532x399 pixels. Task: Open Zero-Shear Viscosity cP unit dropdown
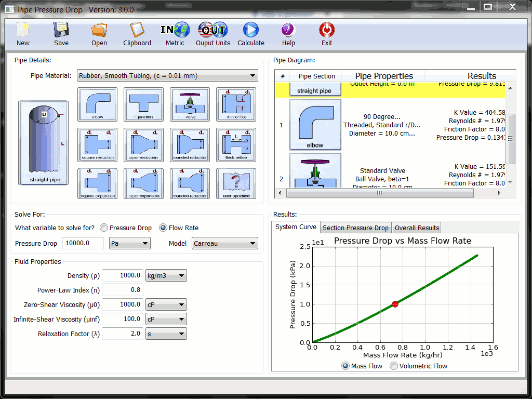(x=166, y=304)
